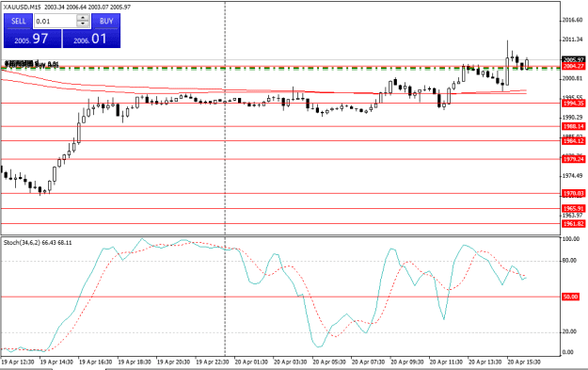The width and height of the screenshot is (588, 370).
Task: Click the red 1988.14 level label
Action: click(573, 126)
